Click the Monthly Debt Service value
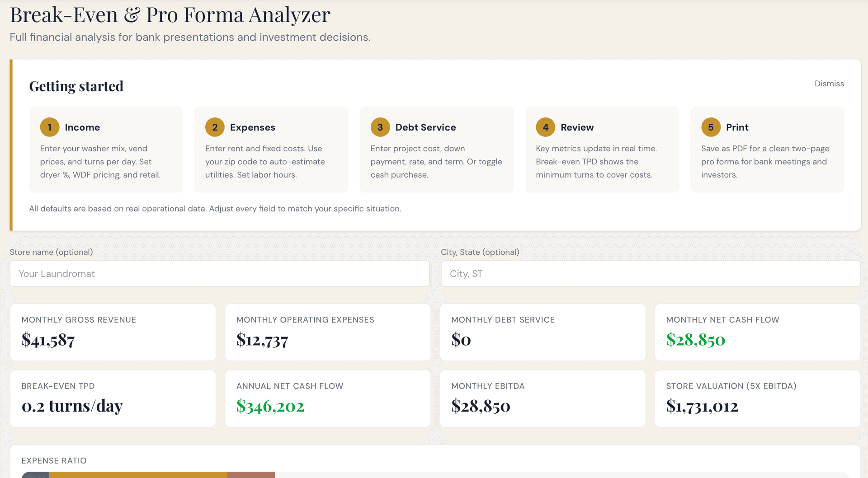The image size is (868, 478). click(462, 340)
